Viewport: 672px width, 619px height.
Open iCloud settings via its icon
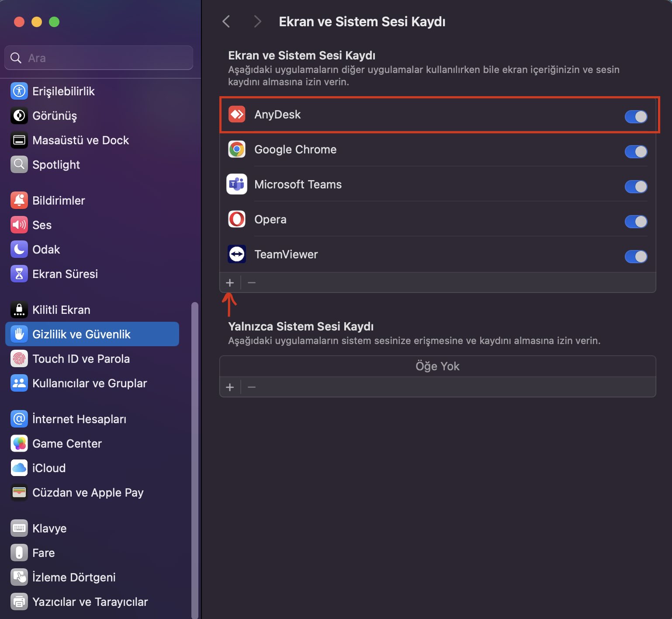point(19,468)
